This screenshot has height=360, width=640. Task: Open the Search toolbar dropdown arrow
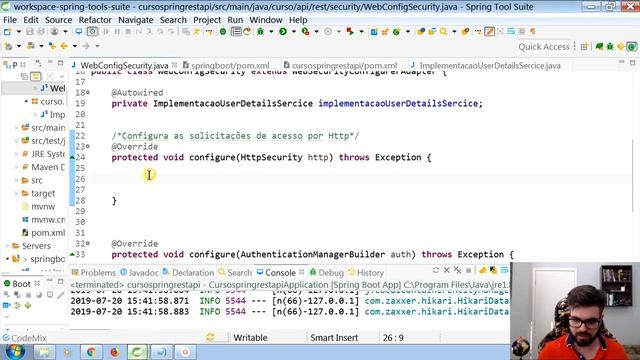click(454, 31)
